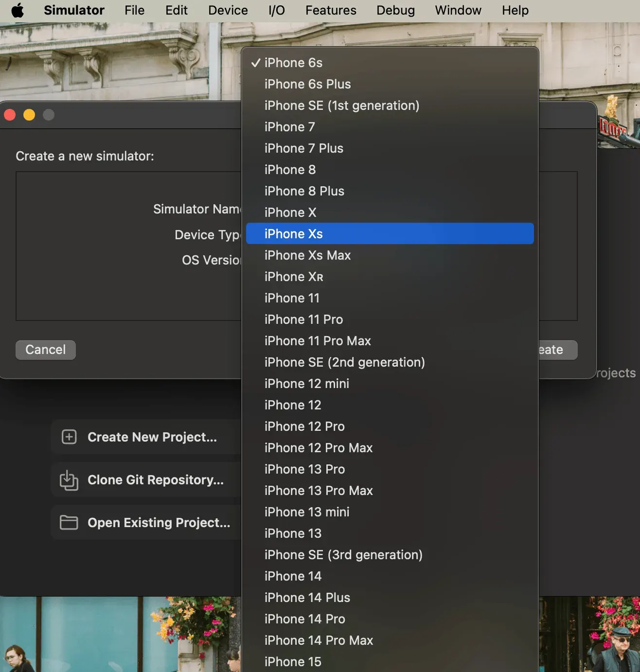The image size is (640, 672).
Task: Choose iPhone XR
Action: 390,277
